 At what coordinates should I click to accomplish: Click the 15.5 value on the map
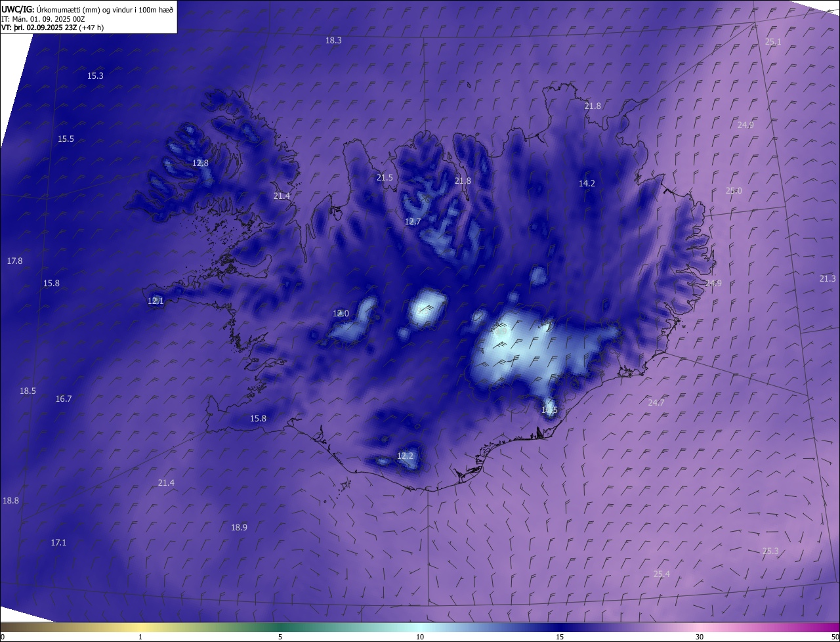(66, 139)
